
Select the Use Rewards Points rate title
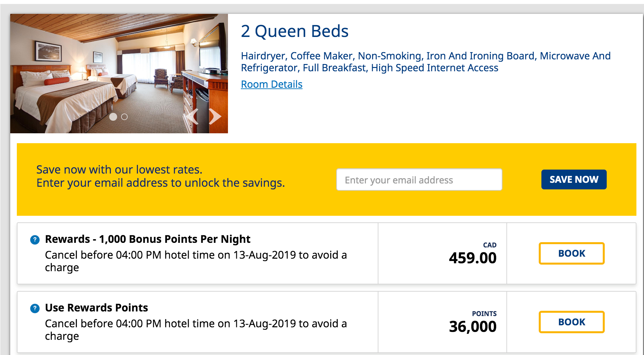click(96, 308)
